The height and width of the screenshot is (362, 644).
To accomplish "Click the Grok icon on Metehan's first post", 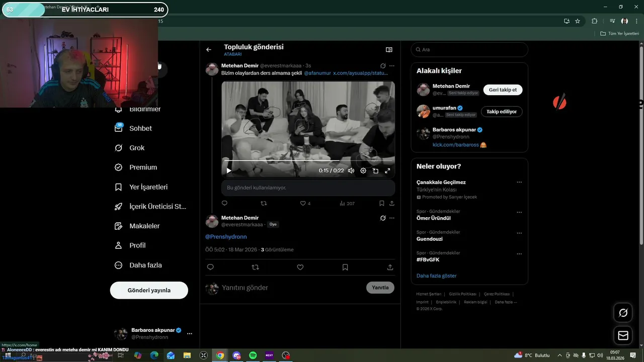I will click(383, 66).
